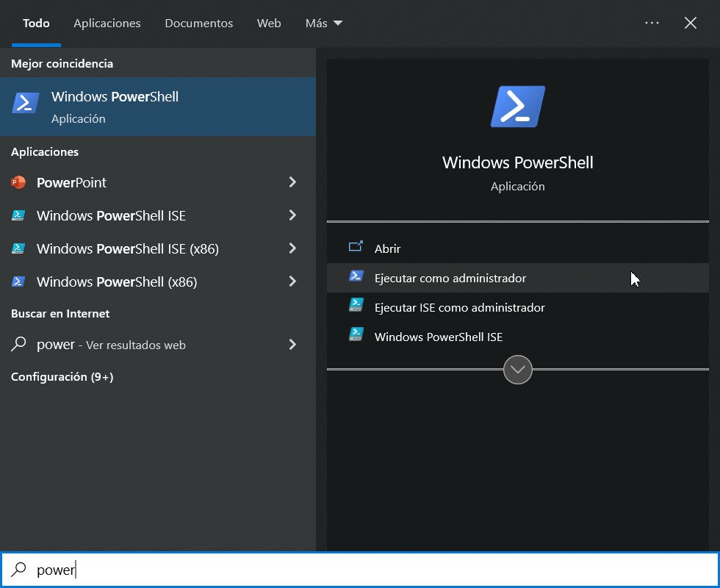
Task: Click the Windows PowerShell ISE icon in Aplicaciones list
Action: [18, 215]
